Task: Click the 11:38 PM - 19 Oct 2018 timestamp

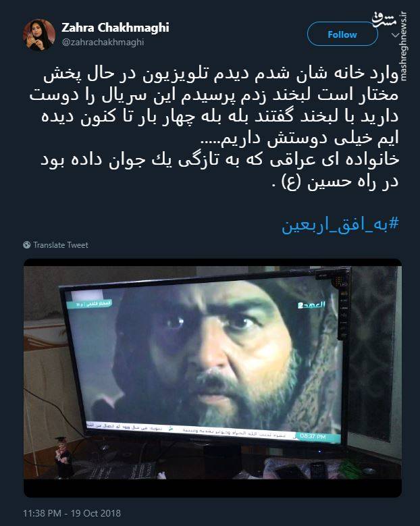Action: (x=72, y=513)
